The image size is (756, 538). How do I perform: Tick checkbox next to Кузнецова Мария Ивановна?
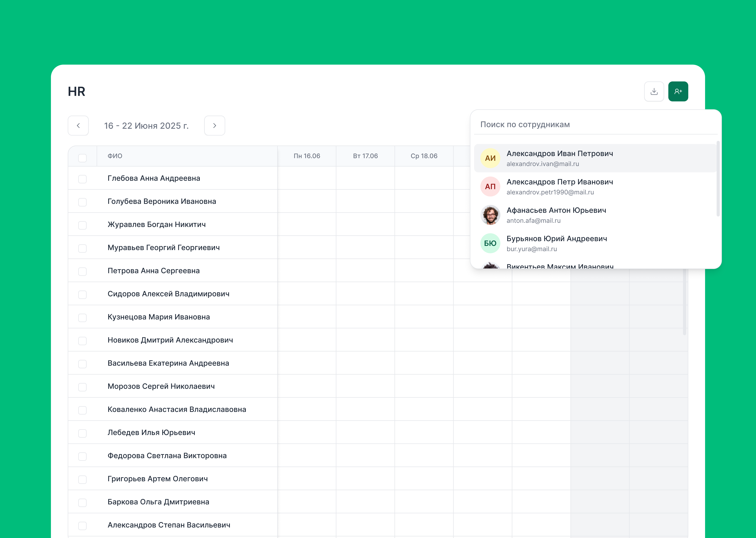(x=82, y=318)
